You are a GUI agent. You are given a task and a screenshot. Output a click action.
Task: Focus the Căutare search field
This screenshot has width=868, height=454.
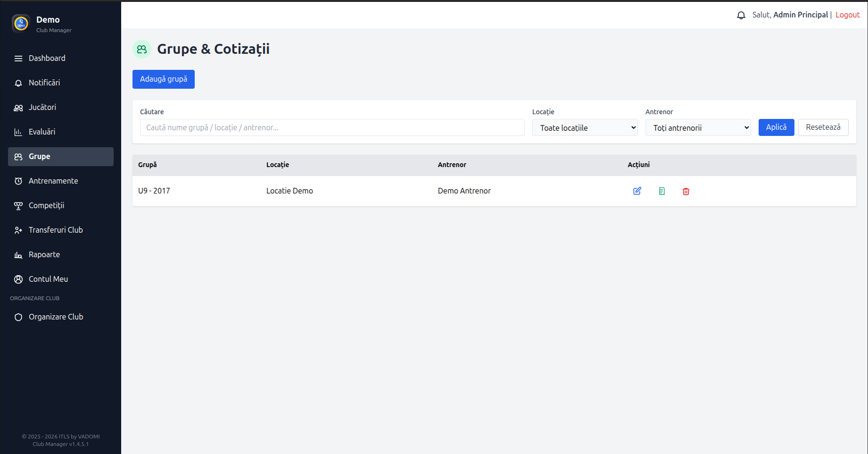click(332, 128)
